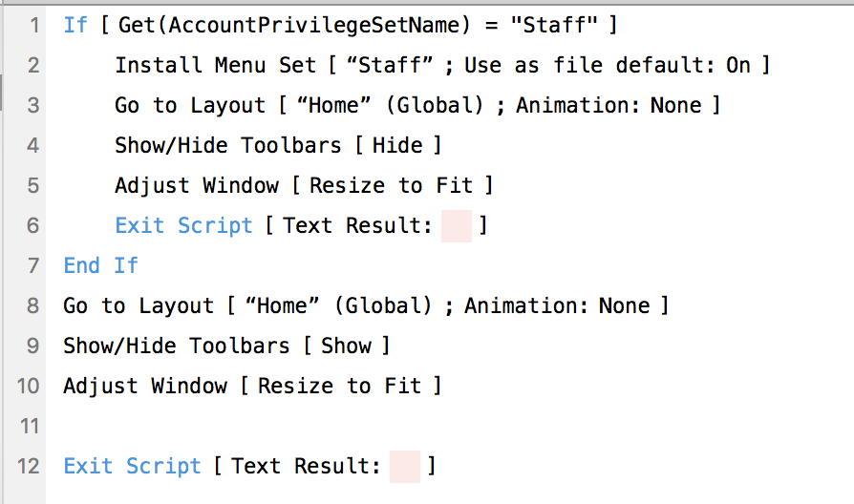Click "Animation: None" on line 3
This screenshot has height=504, width=854.
pyautogui.click(x=608, y=105)
